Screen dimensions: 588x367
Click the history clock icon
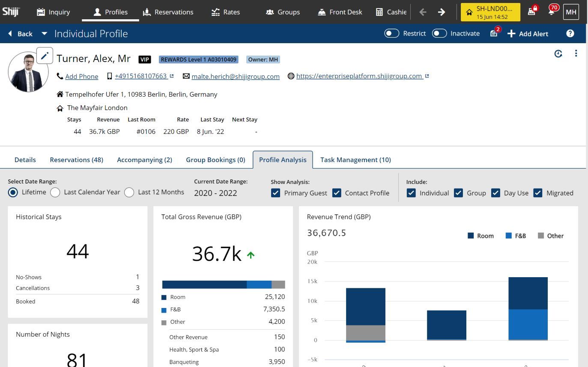[558, 53]
